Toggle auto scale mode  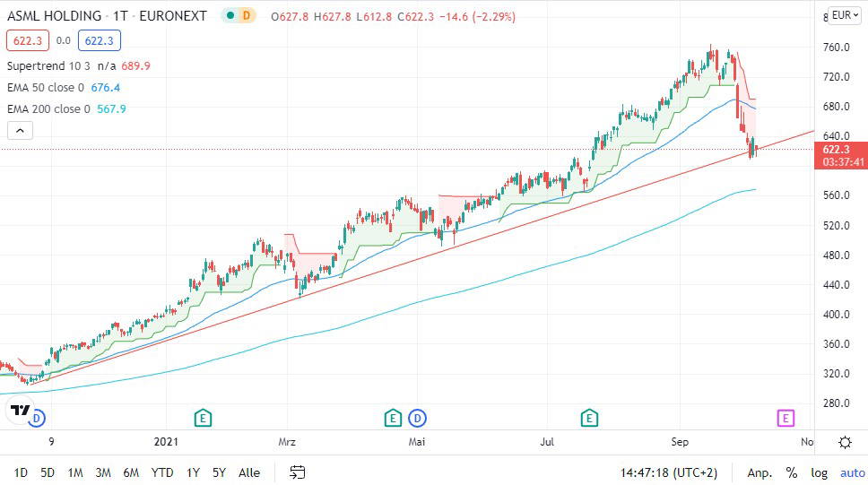[x=852, y=472]
